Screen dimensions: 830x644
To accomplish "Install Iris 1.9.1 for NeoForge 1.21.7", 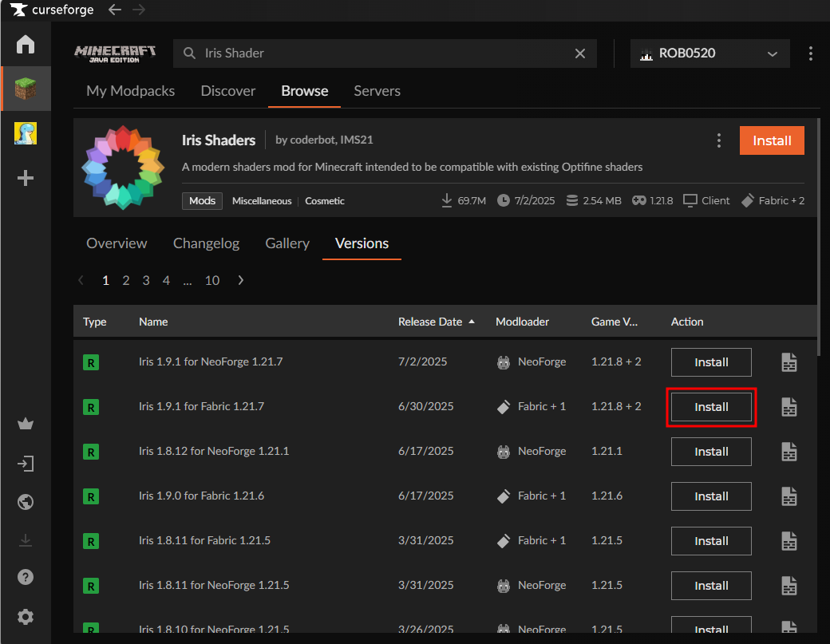I will pyautogui.click(x=711, y=362).
